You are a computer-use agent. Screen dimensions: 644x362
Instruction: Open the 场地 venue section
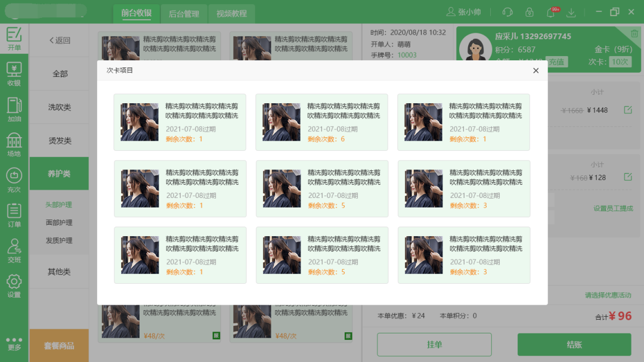14,144
